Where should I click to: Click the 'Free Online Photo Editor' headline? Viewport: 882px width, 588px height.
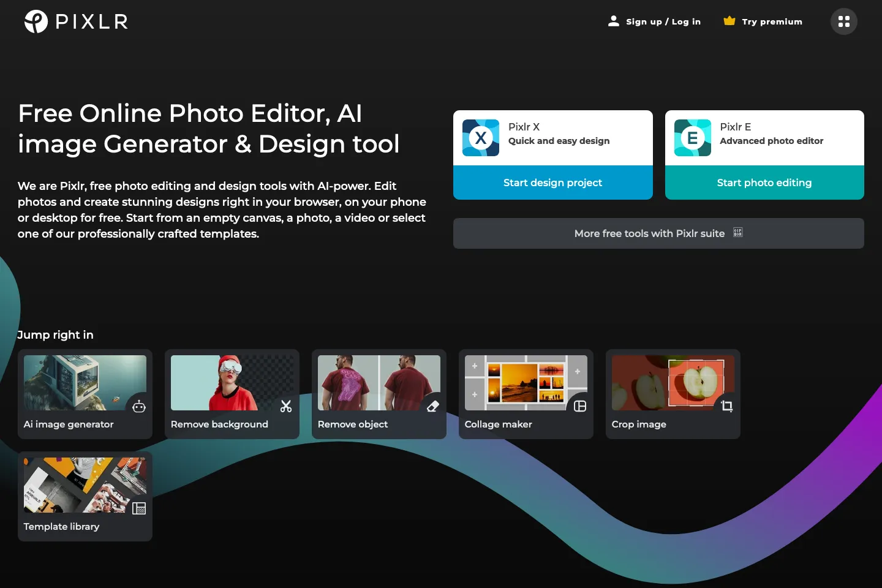(209, 129)
